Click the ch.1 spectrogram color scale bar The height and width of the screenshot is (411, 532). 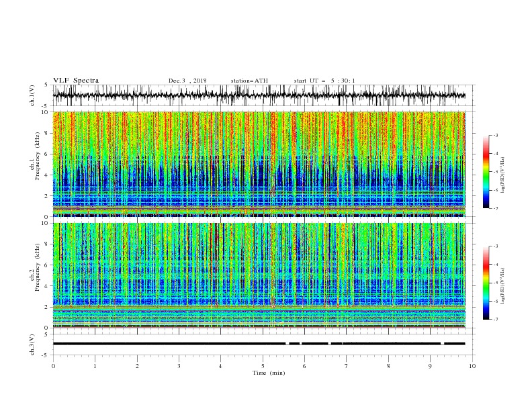pyautogui.click(x=486, y=171)
